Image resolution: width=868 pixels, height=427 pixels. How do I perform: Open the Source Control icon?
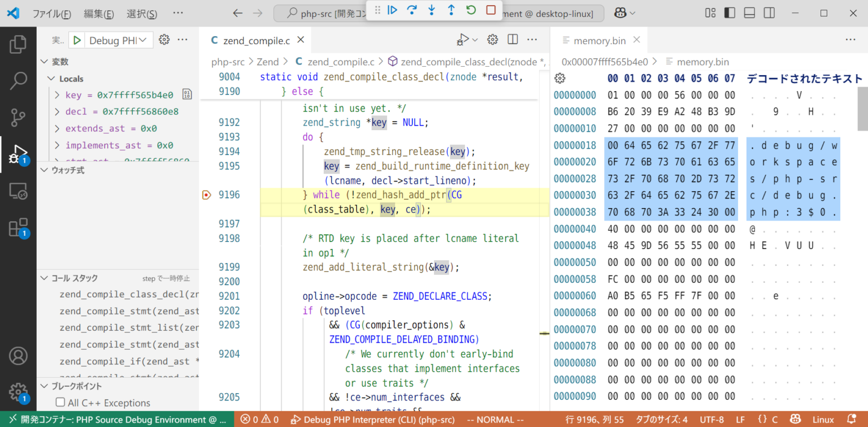point(19,118)
